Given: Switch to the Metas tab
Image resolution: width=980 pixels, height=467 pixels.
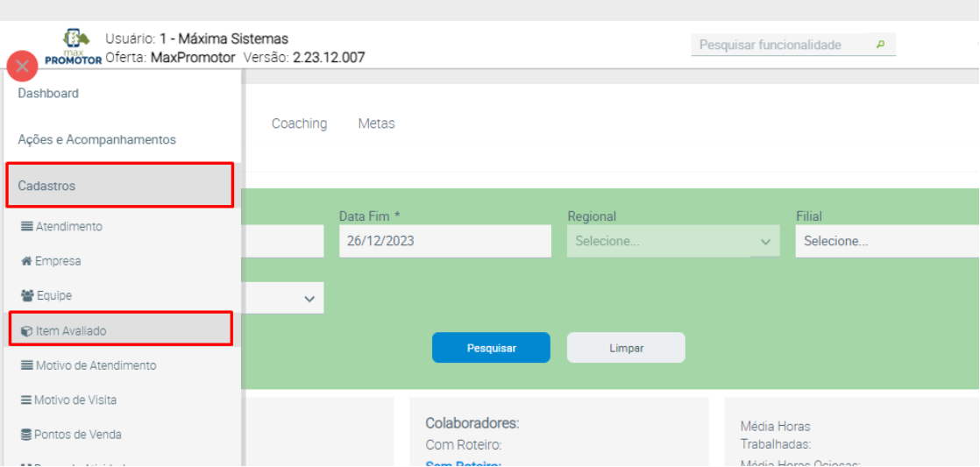Looking at the screenshot, I should coord(376,124).
